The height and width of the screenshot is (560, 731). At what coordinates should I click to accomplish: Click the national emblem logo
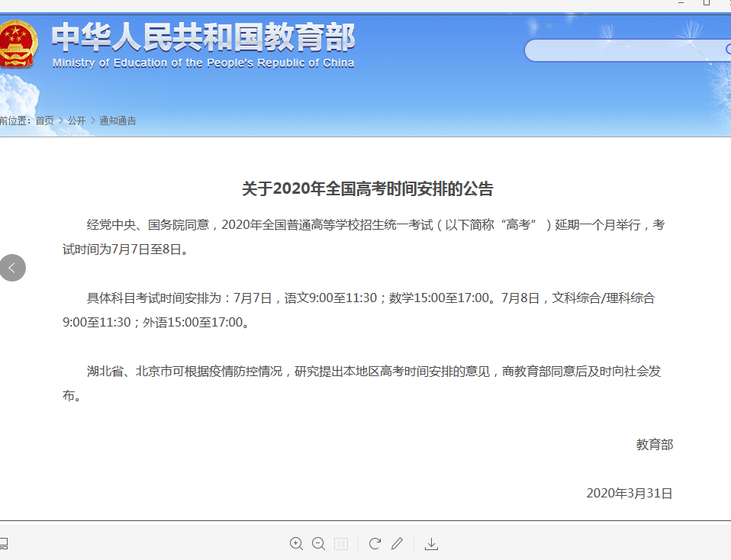pos(17,44)
